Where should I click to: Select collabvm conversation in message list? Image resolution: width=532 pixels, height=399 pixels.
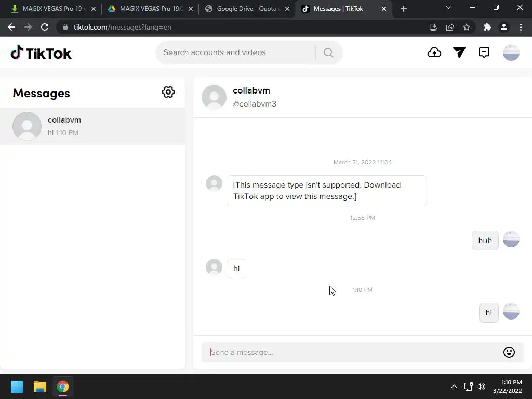pyautogui.click(x=92, y=126)
